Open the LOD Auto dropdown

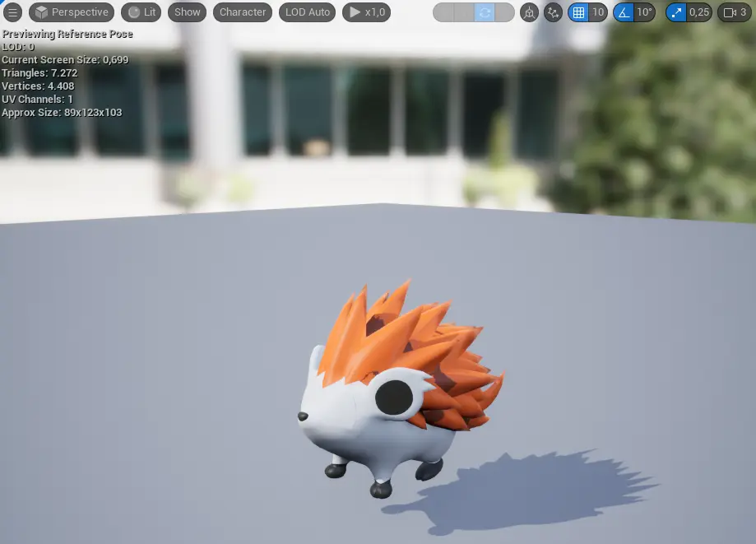[x=307, y=12]
